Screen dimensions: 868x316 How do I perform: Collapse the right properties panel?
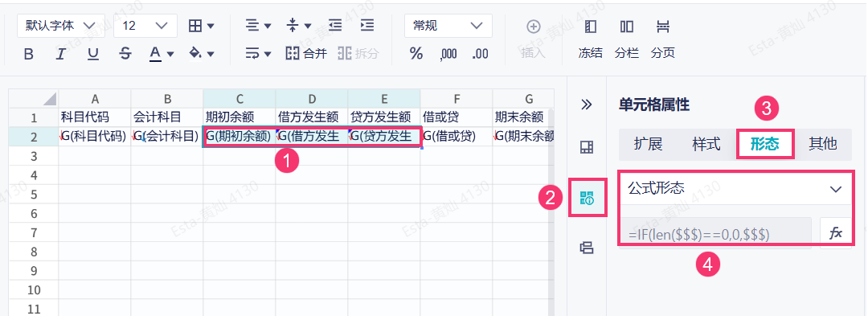(586, 104)
